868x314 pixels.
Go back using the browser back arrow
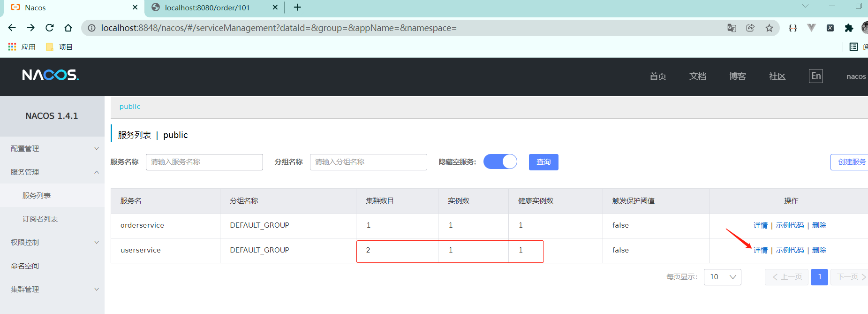click(x=12, y=28)
